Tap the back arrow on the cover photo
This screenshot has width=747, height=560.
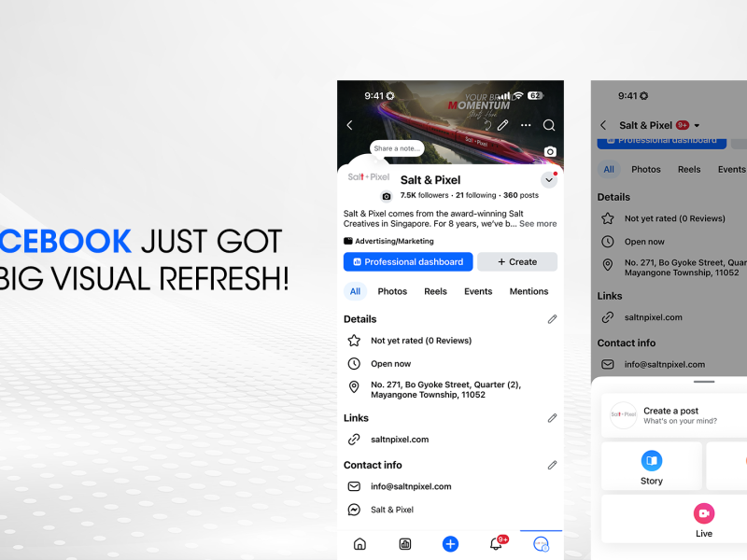pyautogui.click(x=350, y=125)
